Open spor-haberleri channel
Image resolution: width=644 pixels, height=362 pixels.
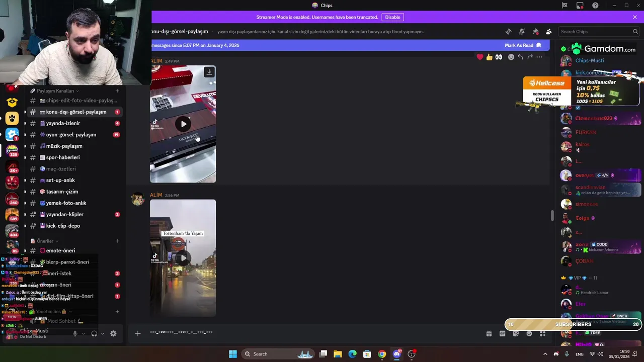[x=73, y=157]
